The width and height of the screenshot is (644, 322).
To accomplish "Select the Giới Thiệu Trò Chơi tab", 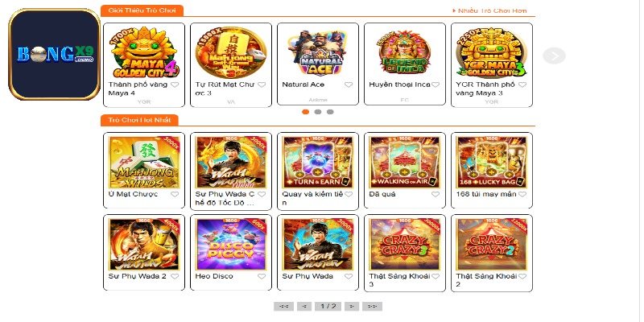I will point(142,10).
